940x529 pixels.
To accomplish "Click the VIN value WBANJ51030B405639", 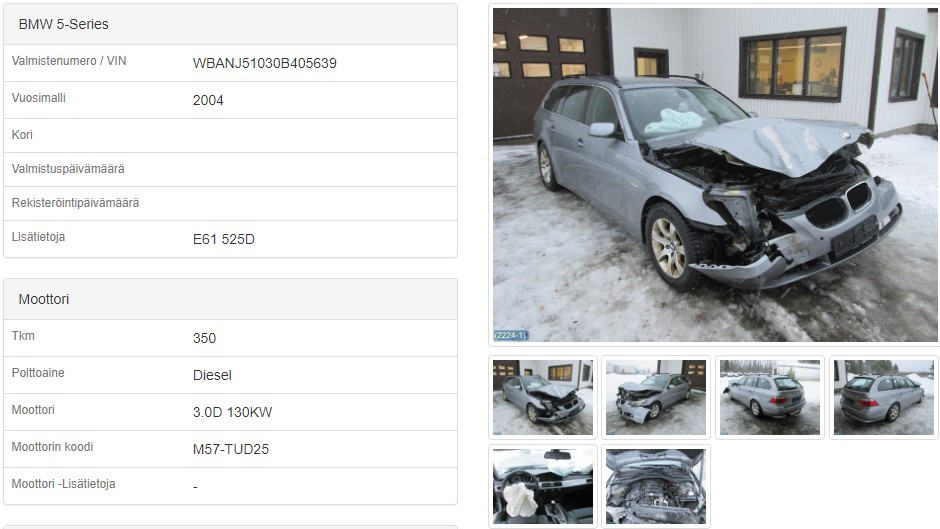I will click(264, 63).
